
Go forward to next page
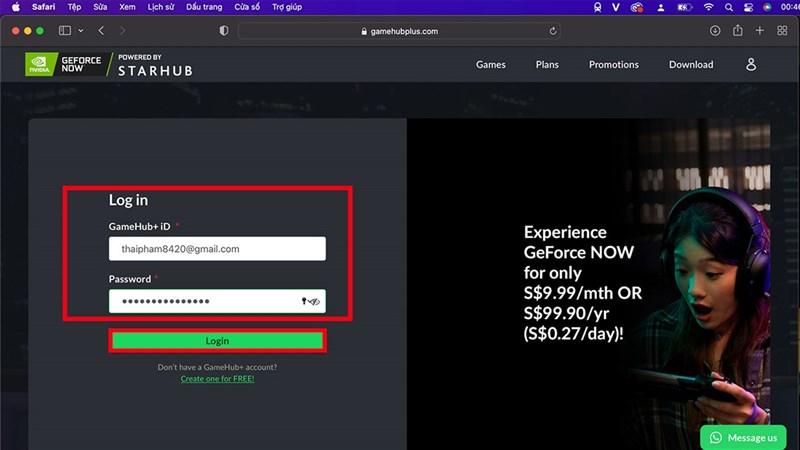122,31
